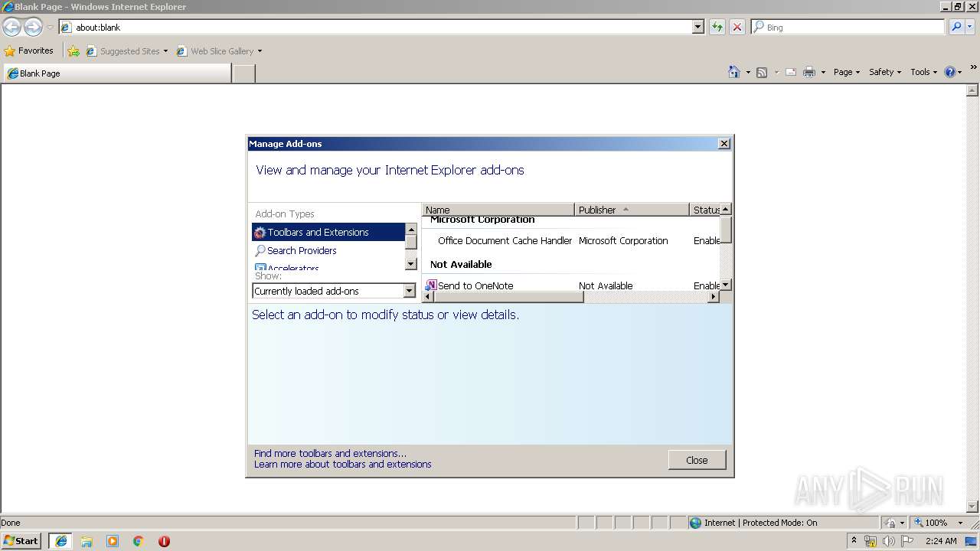The height and width of the screenshot is (551, 980).
Task: Click Close button in Manage Add-ons
Action: click(x=697, y=460)
